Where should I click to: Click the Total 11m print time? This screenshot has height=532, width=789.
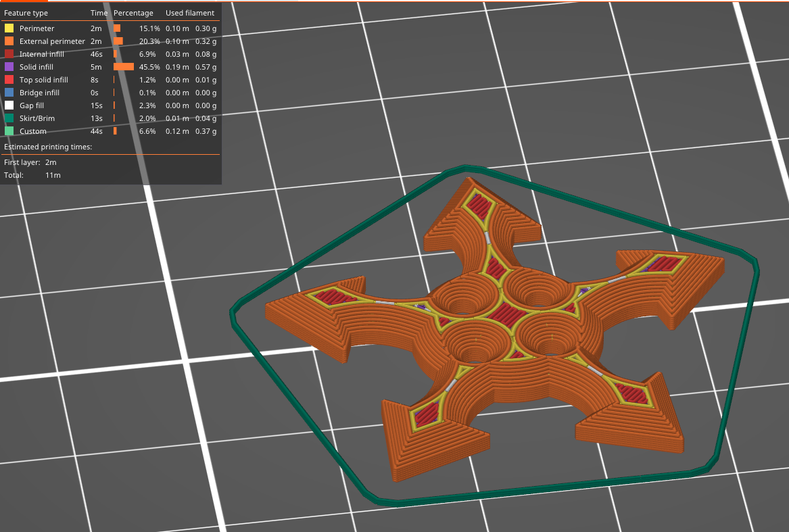pos(53,175)
